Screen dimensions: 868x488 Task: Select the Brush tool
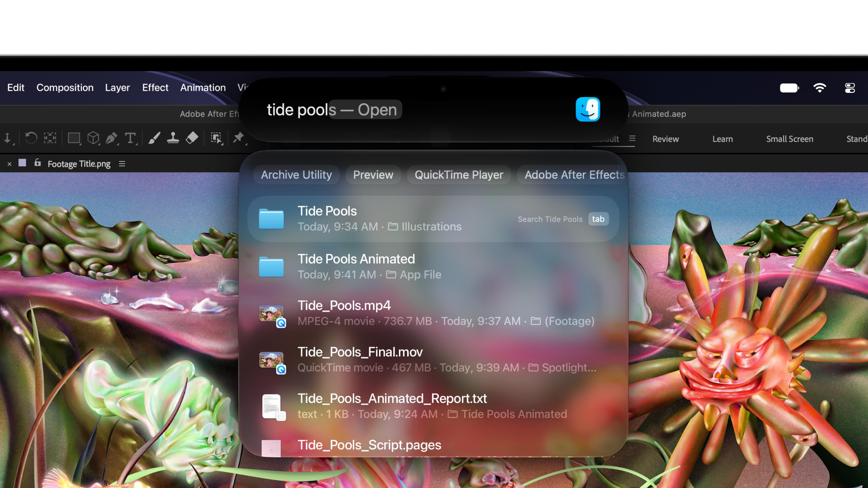(x=154, y=138)
